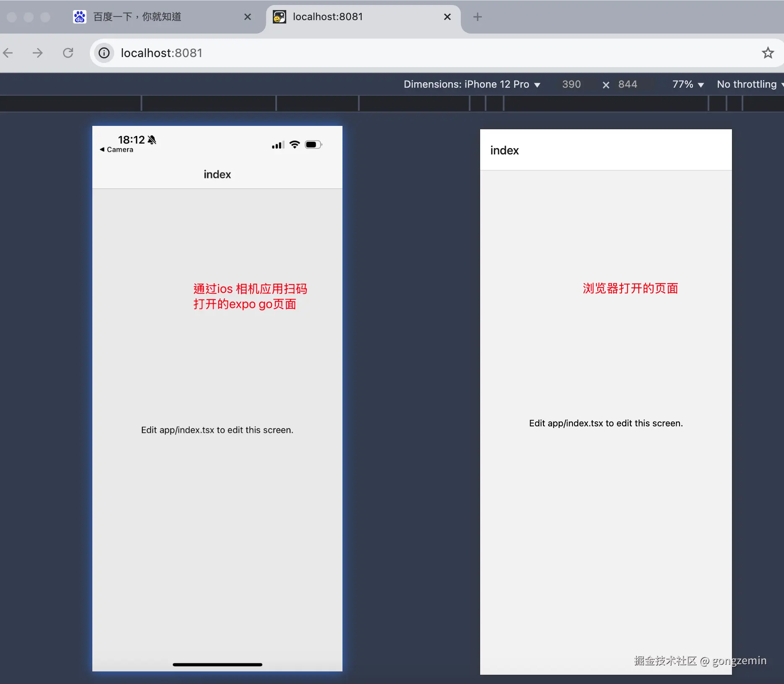
Task: Click the cellular signal bars icon
Action: tap(278, 145)
